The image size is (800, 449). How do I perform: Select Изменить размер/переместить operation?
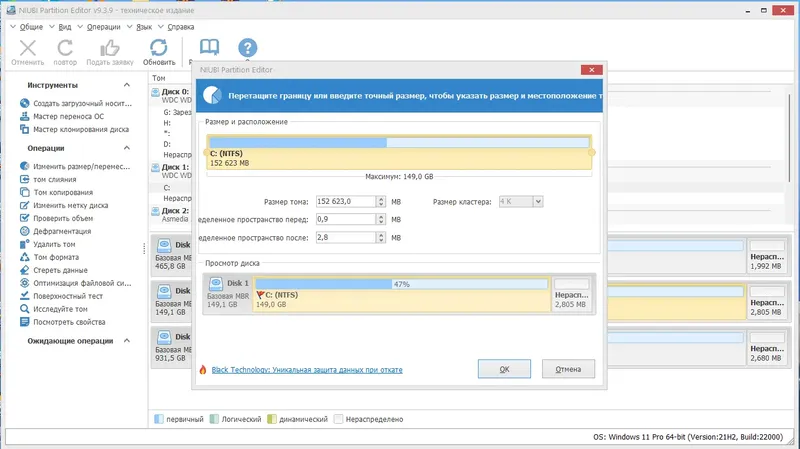pyautogui.click(x=75, y=166)
